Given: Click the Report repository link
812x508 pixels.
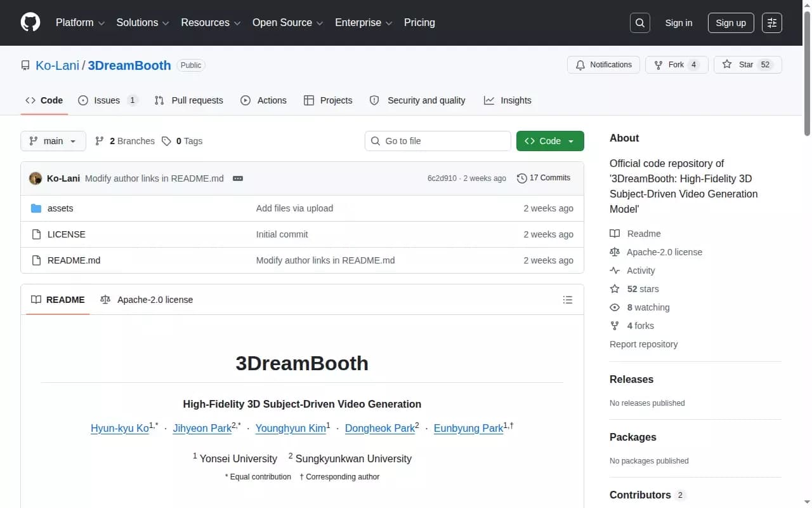Looking at the screenshot, I should (643, 344).
